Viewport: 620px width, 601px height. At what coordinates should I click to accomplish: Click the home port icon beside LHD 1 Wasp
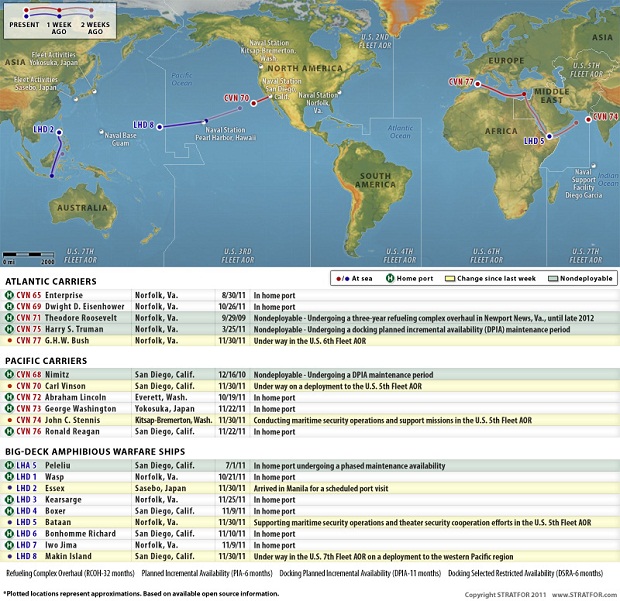tap(9, 477)
